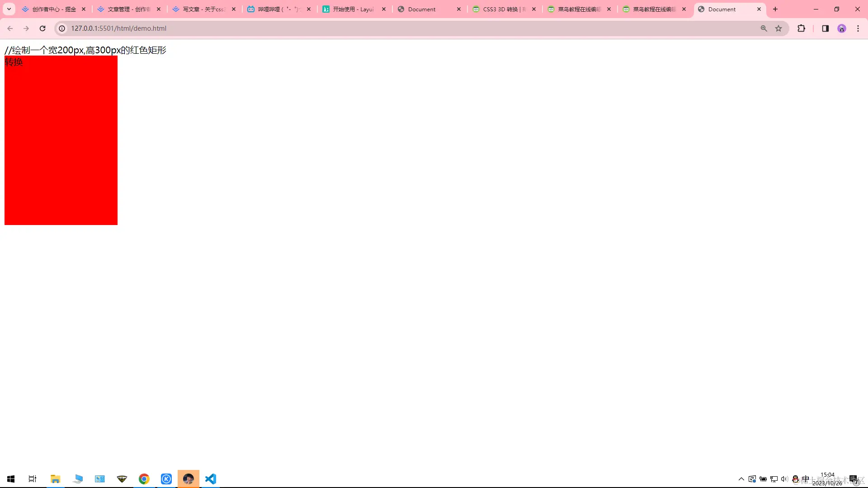Open a new browser tab
868x488 pixels.
pyautogui.click(x=775, y=9)
